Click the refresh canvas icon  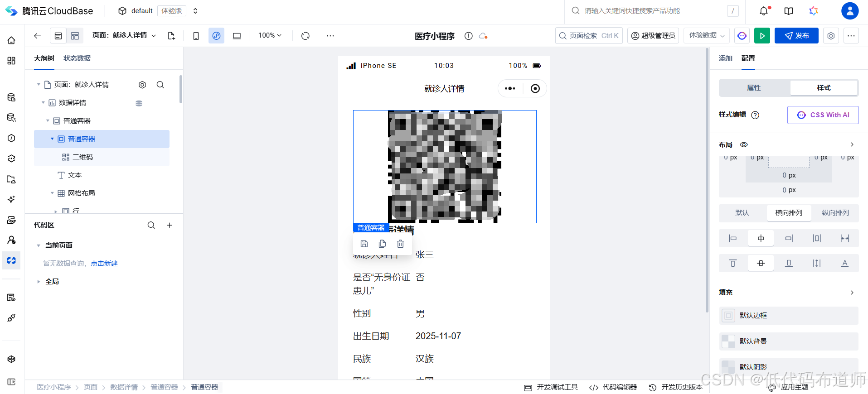(x=305, y=36)
